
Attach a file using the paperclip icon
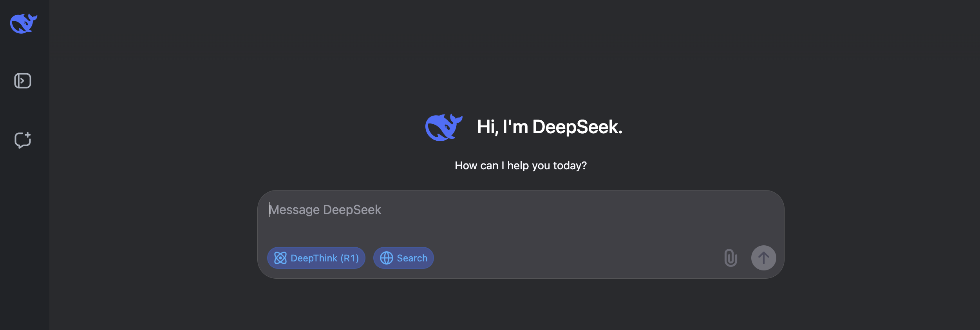[x=730, y=258]
